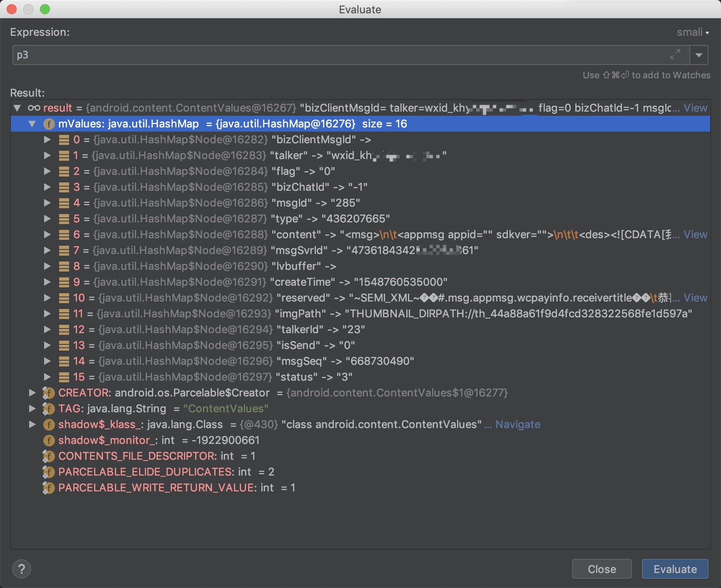This screenshot has height=588, width=721.
Task: Collapse the result root node
Action: tap(17, 108)
